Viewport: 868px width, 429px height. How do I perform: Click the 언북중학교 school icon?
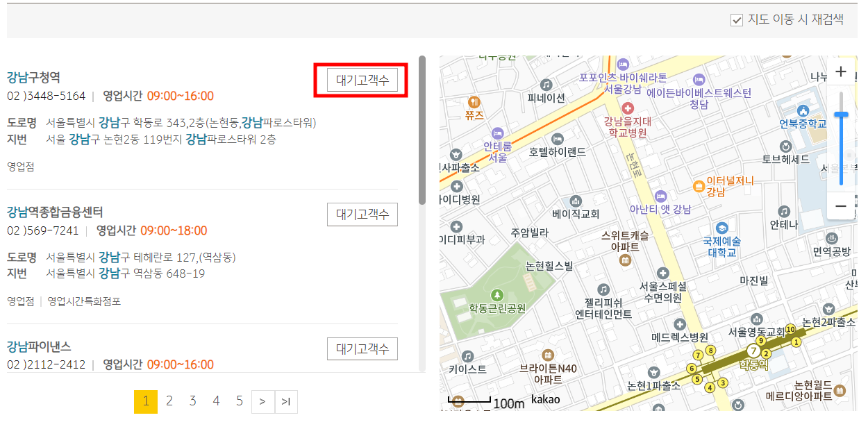pyautogui.click(x=803, y=110)
